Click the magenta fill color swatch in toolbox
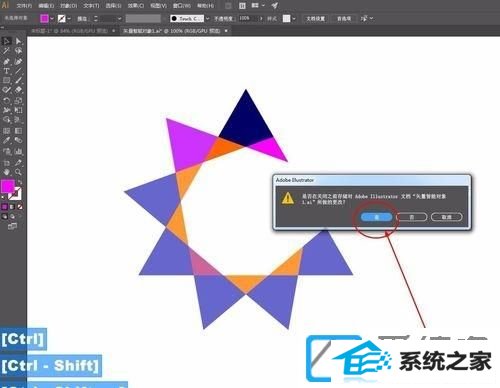 7,186
